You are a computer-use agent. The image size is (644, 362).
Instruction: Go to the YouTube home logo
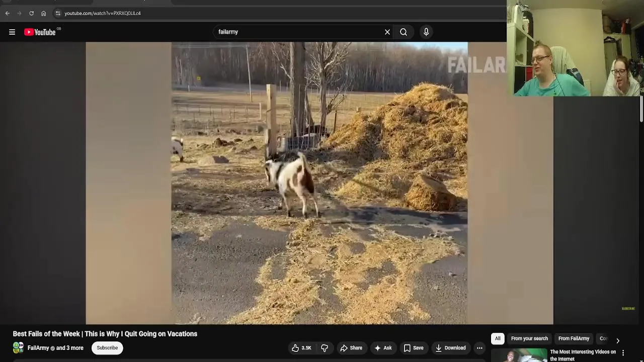coord(40,32)
